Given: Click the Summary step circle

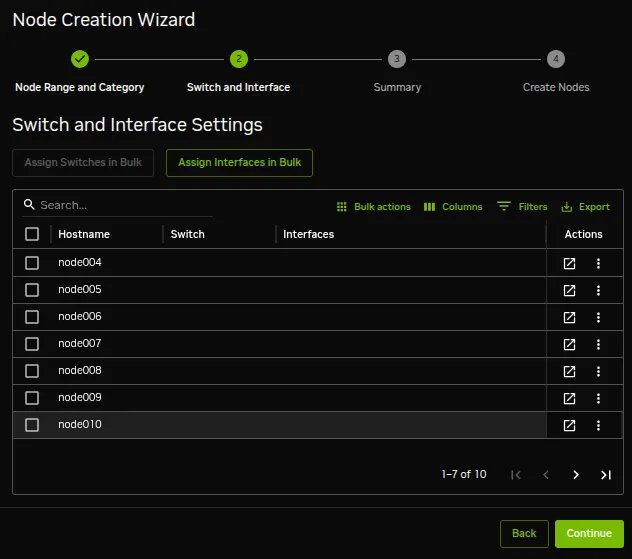Looking at the screenshot, I should [397, 59].
